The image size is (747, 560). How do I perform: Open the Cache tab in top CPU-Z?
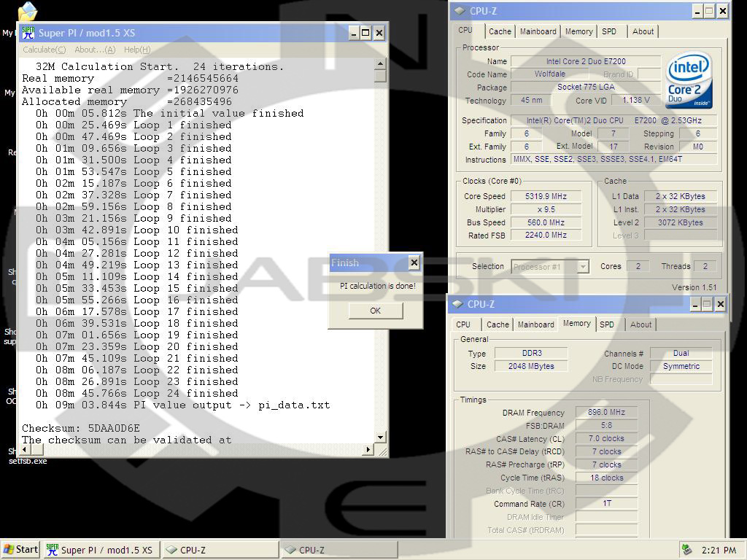pos(500,31)
